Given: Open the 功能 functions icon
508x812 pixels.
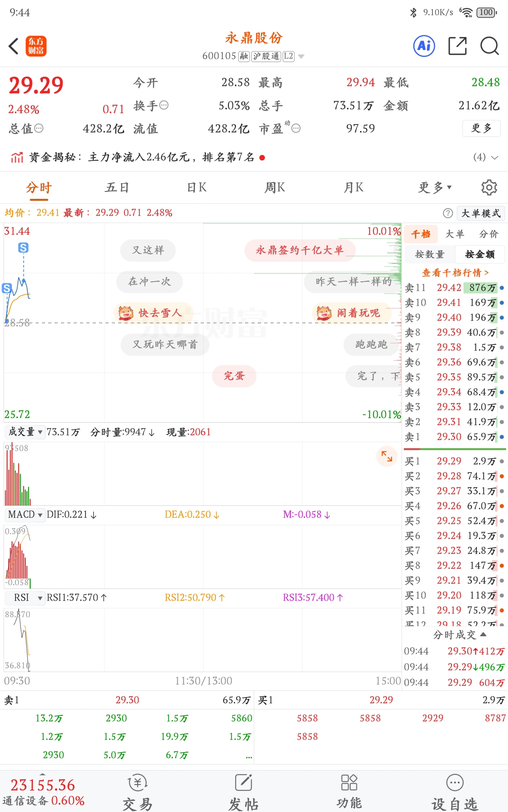Looking at the screenshot, I should 349,783.
